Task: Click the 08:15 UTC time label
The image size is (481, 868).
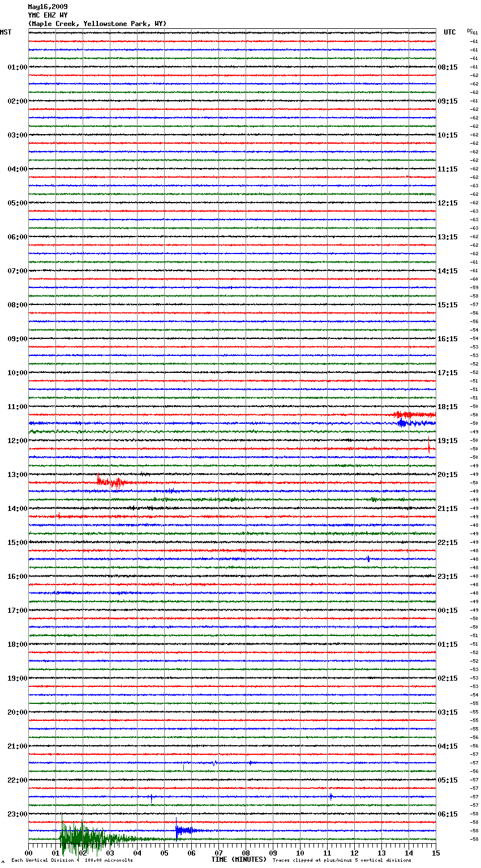Action: point(448,67)
